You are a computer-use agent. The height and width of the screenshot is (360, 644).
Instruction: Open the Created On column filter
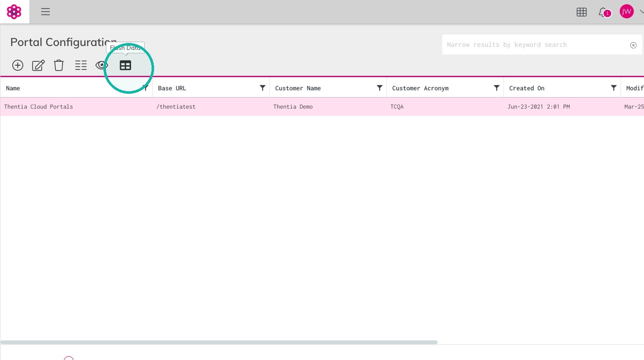pos(614,88)
